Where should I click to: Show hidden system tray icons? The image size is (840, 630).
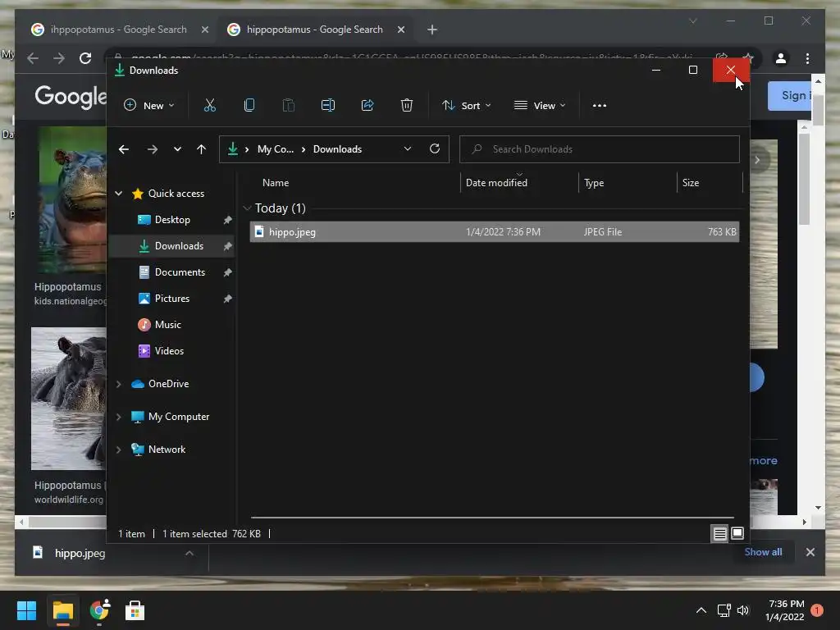click(x=701, y=610)
